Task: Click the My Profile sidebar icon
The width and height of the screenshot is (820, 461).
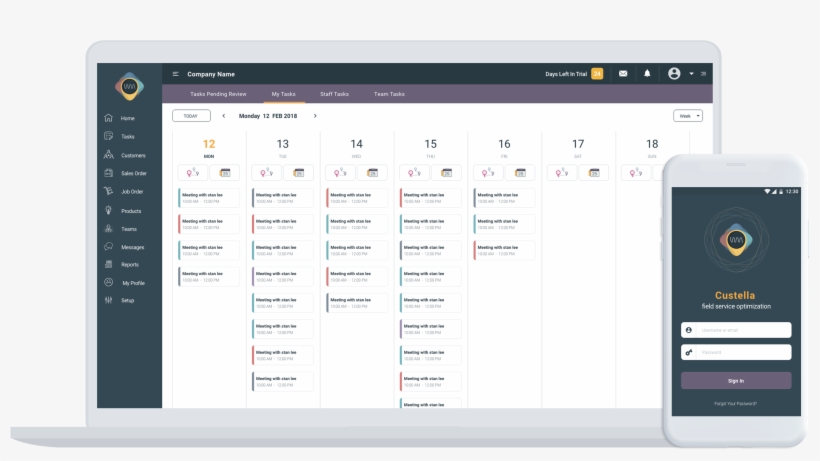Action: pyautogui.click(x=108, y=282)
